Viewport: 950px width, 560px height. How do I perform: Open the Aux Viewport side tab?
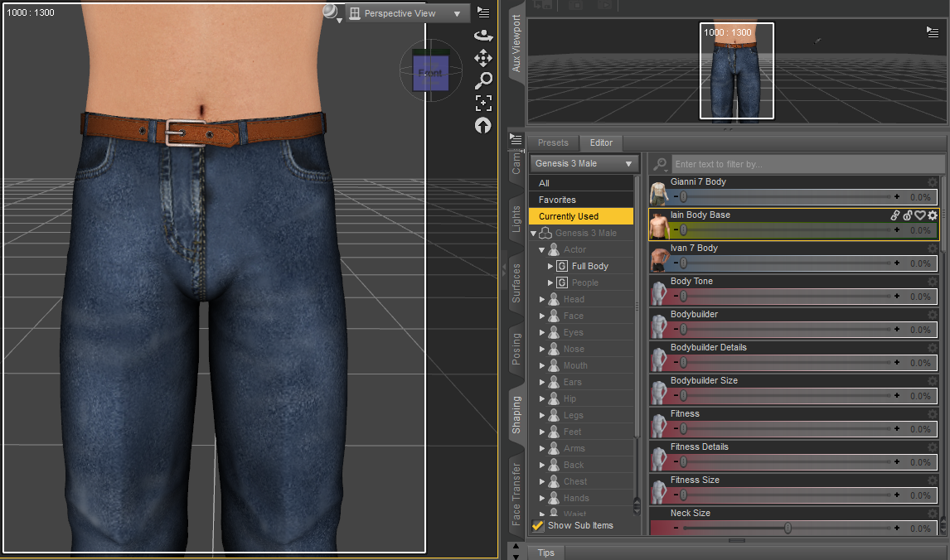click(x=516, y=44)
